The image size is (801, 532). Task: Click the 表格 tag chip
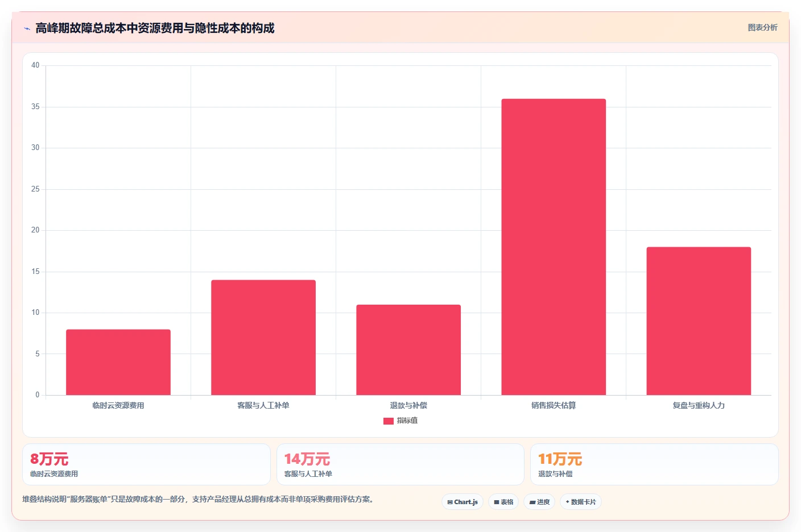point(503,502)
